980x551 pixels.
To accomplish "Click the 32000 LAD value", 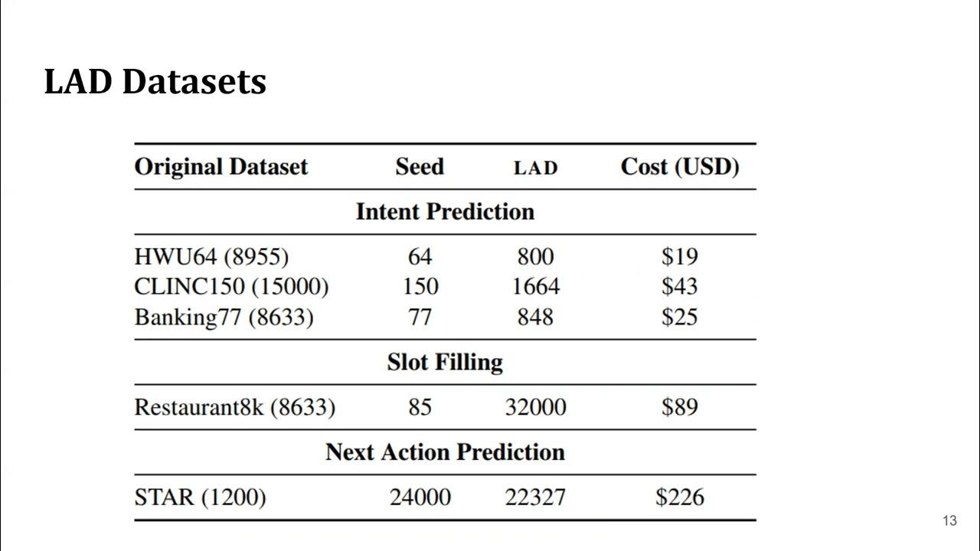I will (x=535, y=407).
